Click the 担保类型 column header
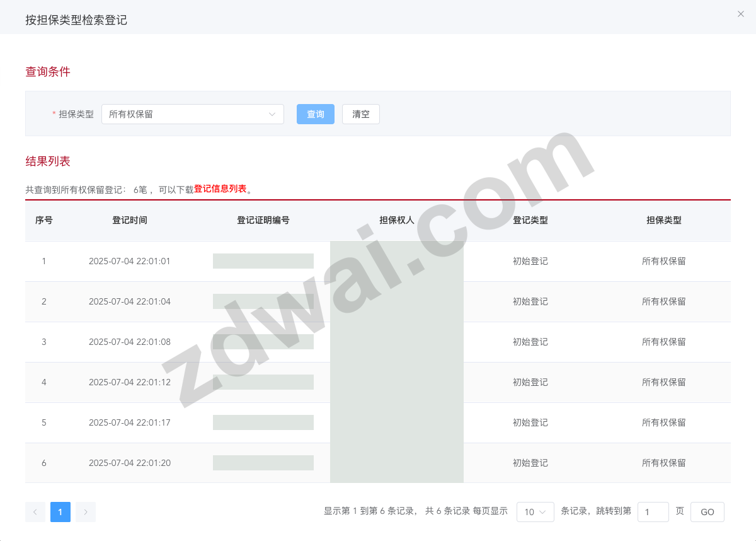Image resolution: width=756 pixels, height=541 pixels. [664, 220]
